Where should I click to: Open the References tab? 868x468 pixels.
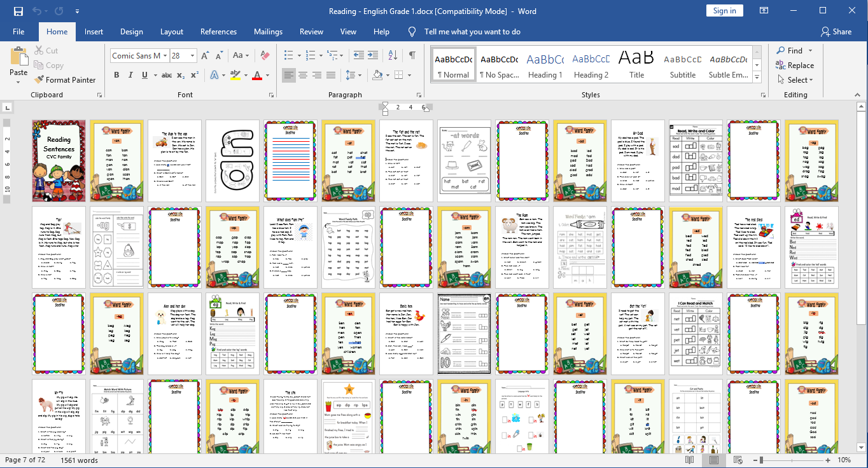tap(218, 32)
